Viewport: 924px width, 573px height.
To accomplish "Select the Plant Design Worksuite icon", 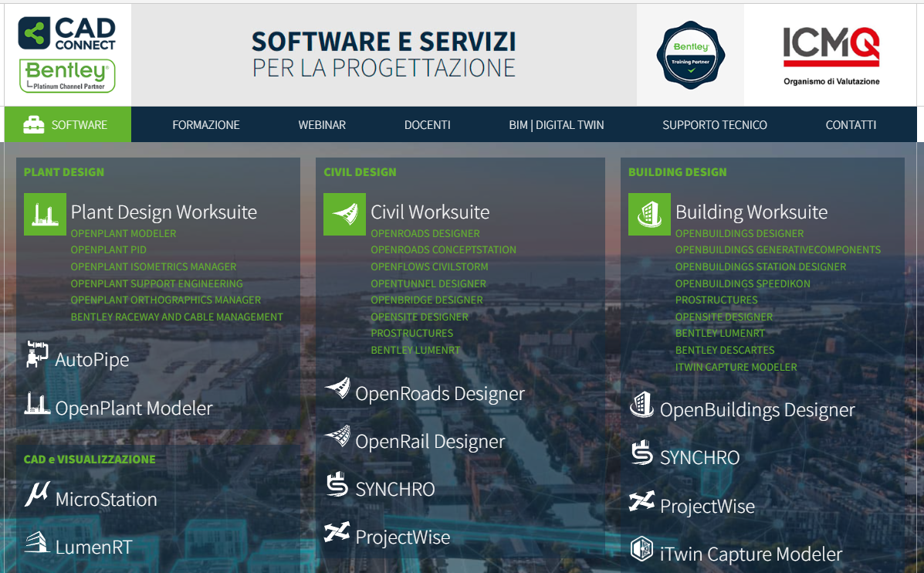I will (x=45, y=213).
